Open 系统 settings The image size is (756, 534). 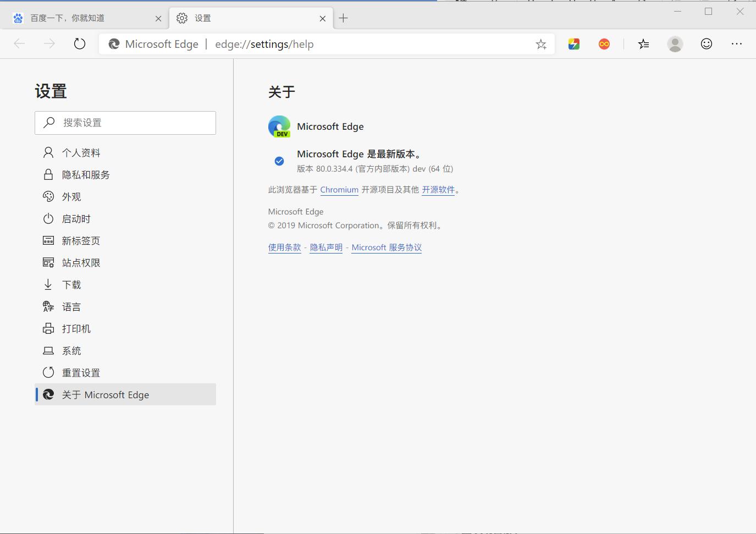125,351
